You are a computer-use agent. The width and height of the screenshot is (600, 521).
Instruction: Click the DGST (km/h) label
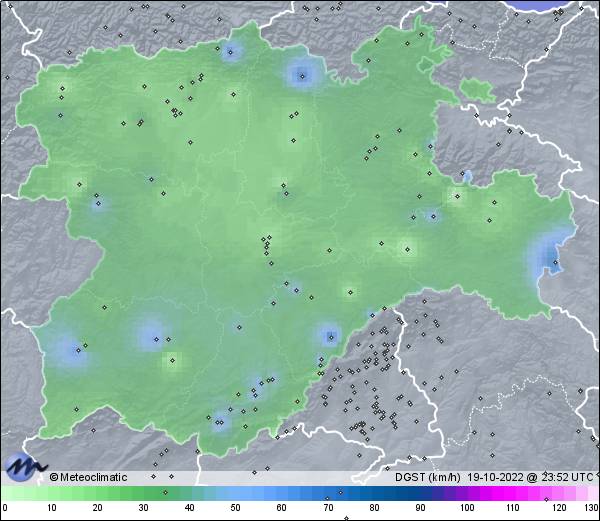428,477
